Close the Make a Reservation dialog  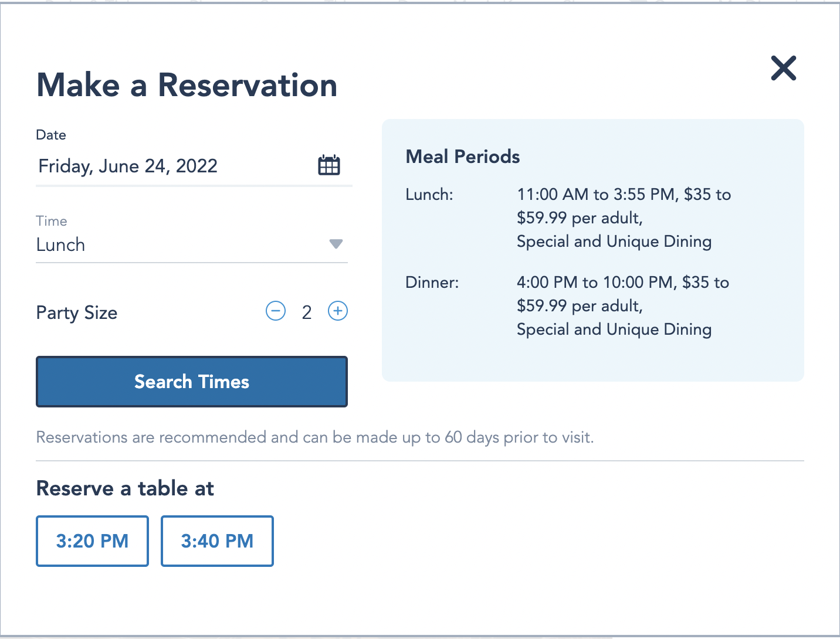click(783, 68)
